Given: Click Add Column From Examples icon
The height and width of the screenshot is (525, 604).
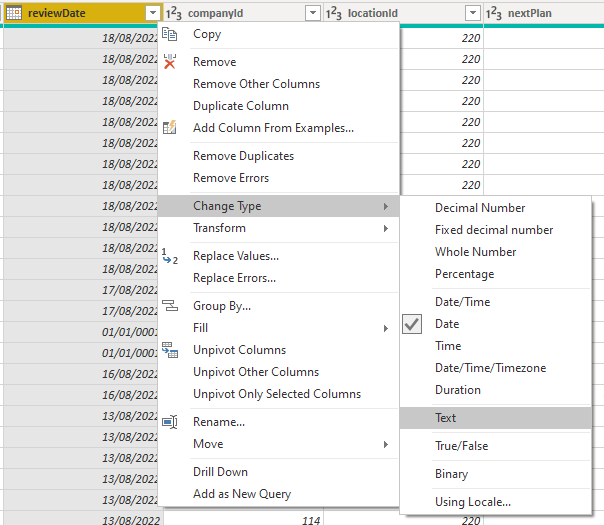Looking at the screenshot, I should coord(169,127).
